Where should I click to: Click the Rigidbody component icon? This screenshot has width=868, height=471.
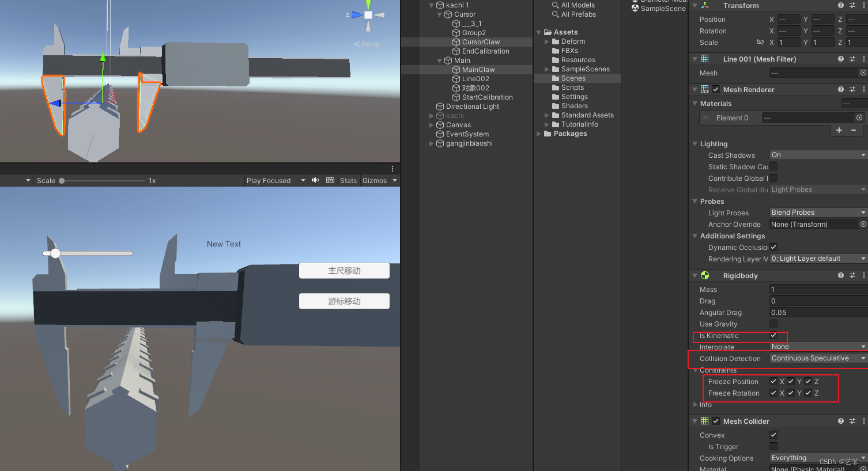tap(704, 275)
